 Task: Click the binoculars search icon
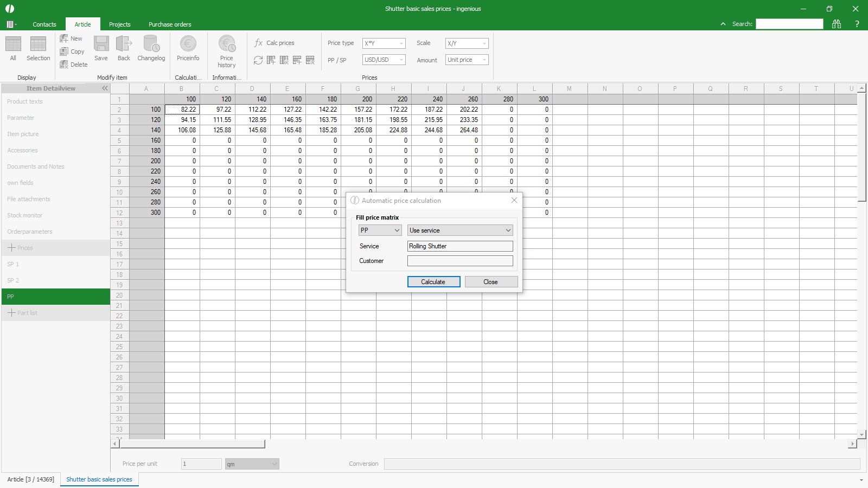coord(837,24)
